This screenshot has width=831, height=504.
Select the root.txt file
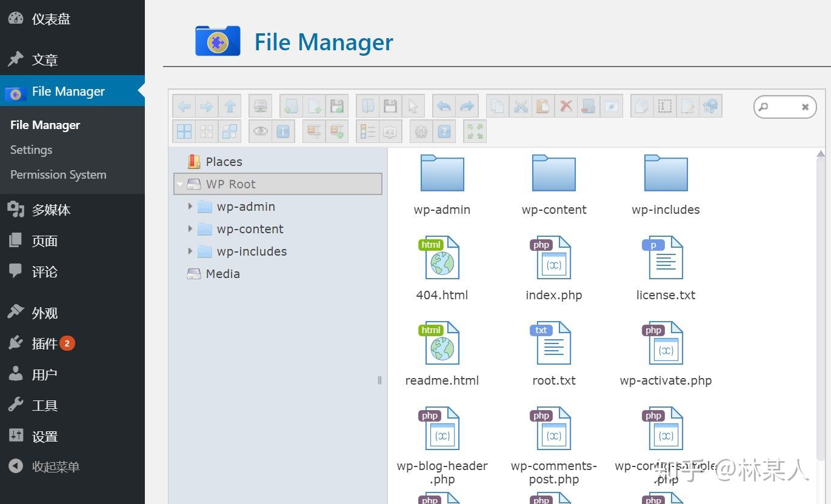pyautogui.click(x=554, y=354)
